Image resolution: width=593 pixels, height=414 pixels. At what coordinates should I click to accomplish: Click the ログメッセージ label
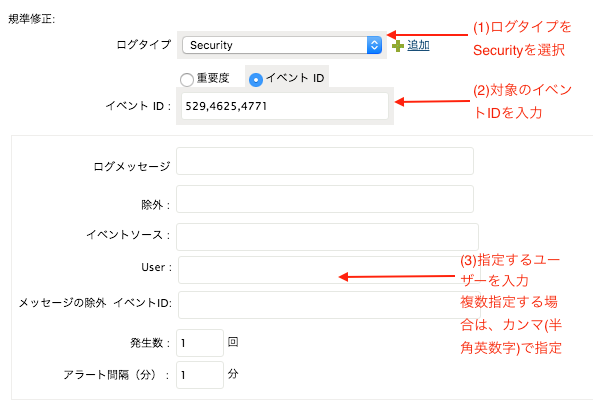[132, 166]
